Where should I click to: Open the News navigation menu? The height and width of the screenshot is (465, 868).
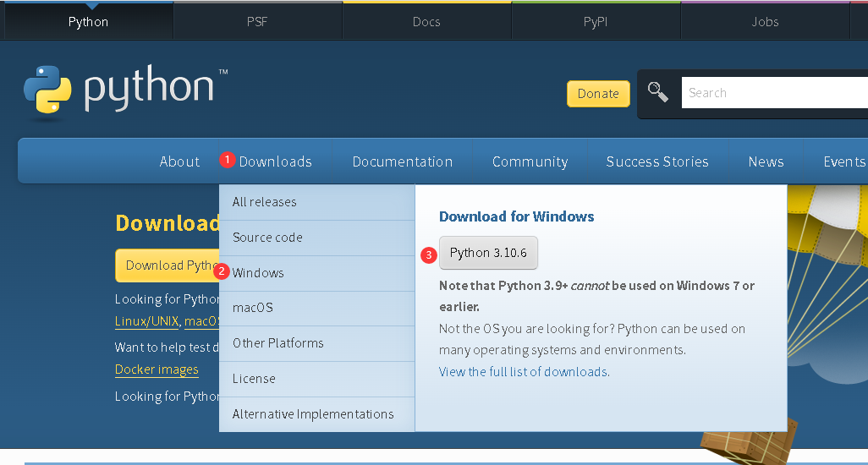pos(766,161)
